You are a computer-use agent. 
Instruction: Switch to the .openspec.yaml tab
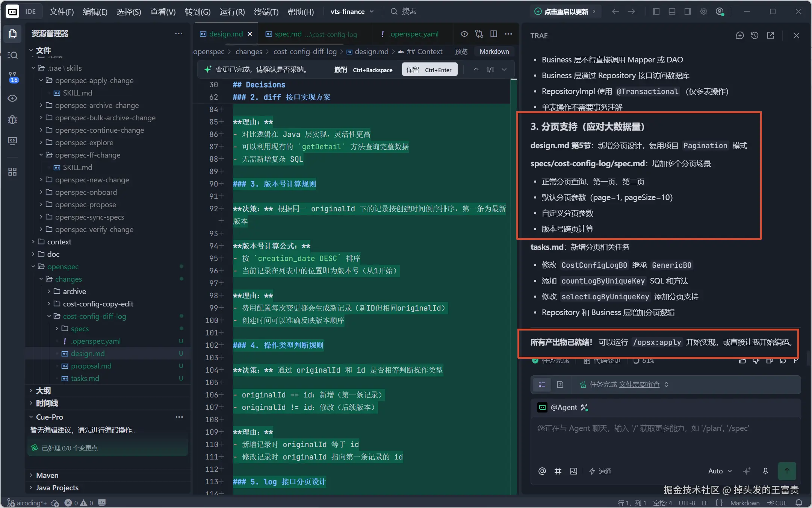413,34
